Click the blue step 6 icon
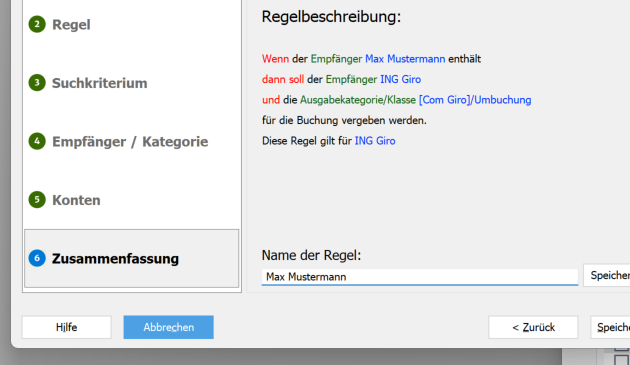Screen dimensions: 630x365 pyautogui.click(x=37, y=258)
